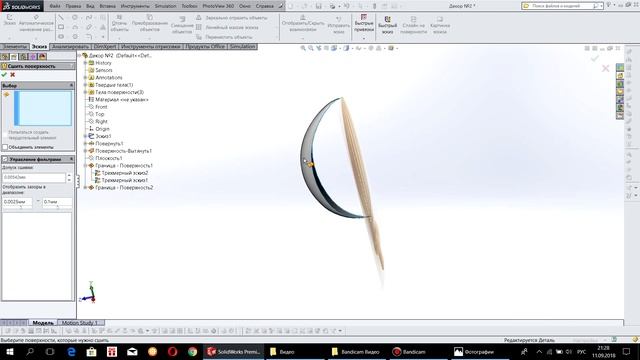Click the surfaces selection list box
640x360 pixels.
(43, 108)
